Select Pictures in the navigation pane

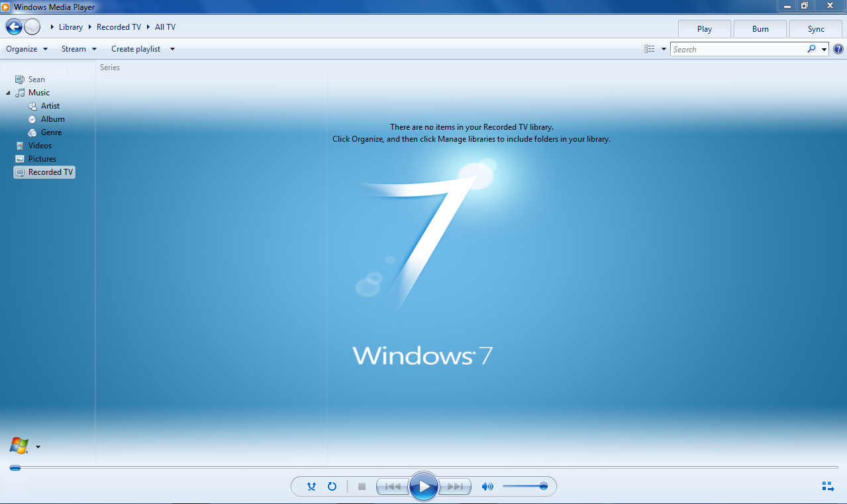click(x=36, y=159)
